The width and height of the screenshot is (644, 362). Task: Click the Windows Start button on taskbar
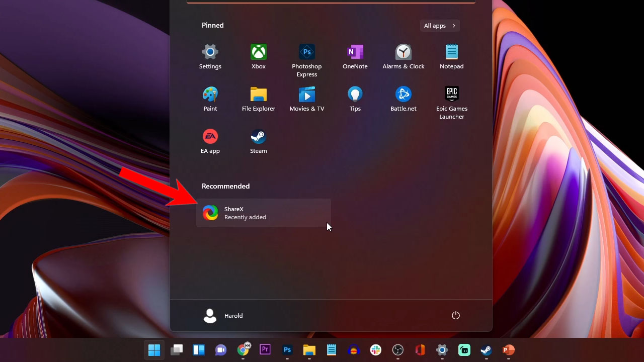154,350
